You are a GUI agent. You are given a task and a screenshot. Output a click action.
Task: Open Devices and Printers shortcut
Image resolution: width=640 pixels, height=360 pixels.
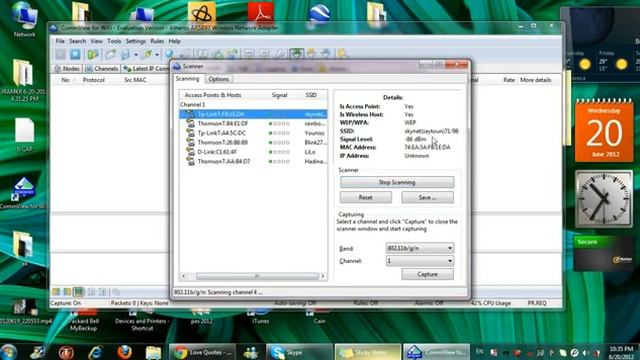coord(142,321)
